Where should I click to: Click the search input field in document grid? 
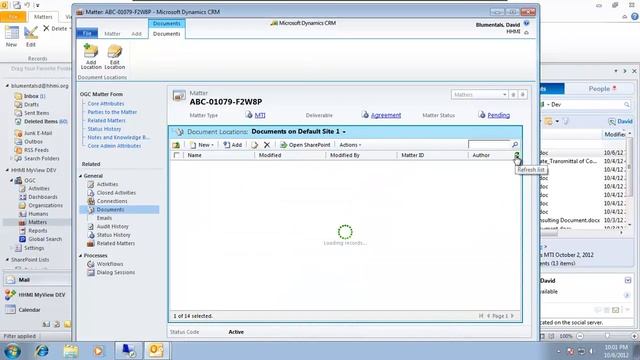click(x=489, y=144)
